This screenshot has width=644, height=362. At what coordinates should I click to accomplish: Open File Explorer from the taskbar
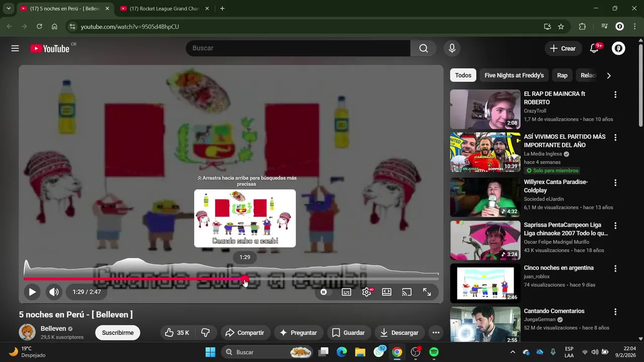[360, 352]
